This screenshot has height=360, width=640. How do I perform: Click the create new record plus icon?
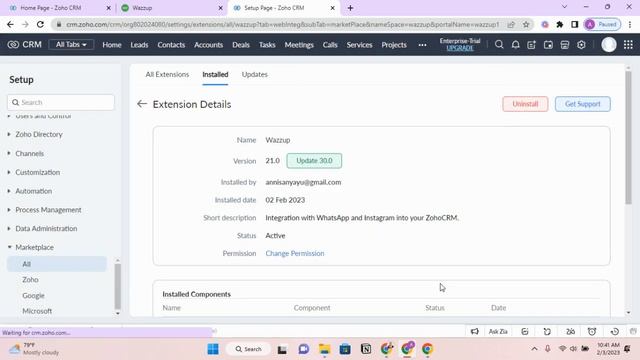tap(531, 45)
